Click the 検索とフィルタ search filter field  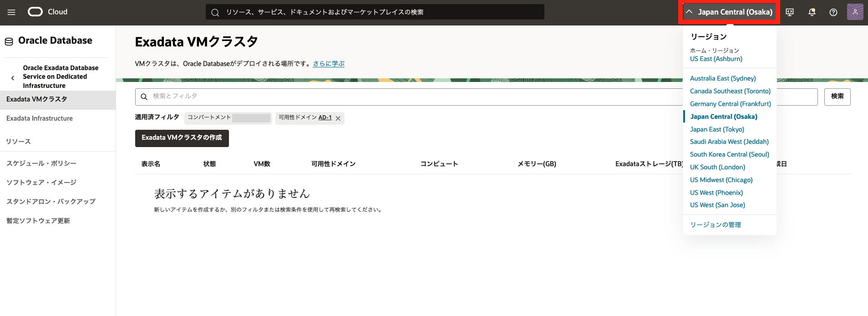[x=410, y=97]
